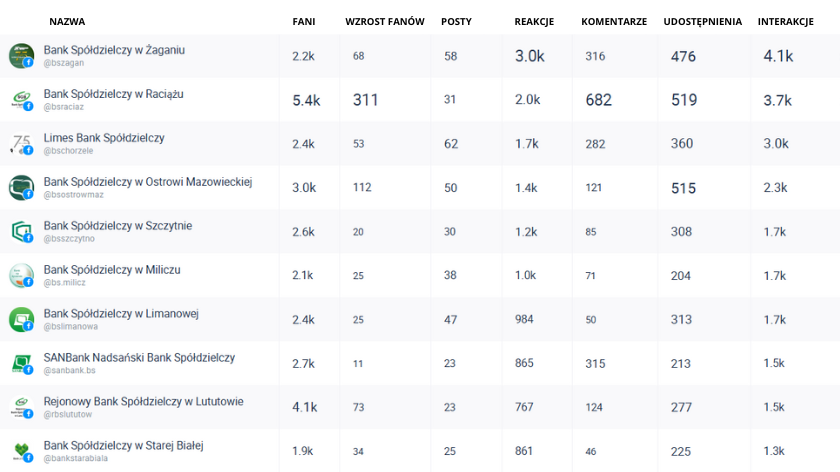Sort table by POSTY column
Image resolution: width=840 pixels, height=472 pixels.
click(x=456, y=22)
